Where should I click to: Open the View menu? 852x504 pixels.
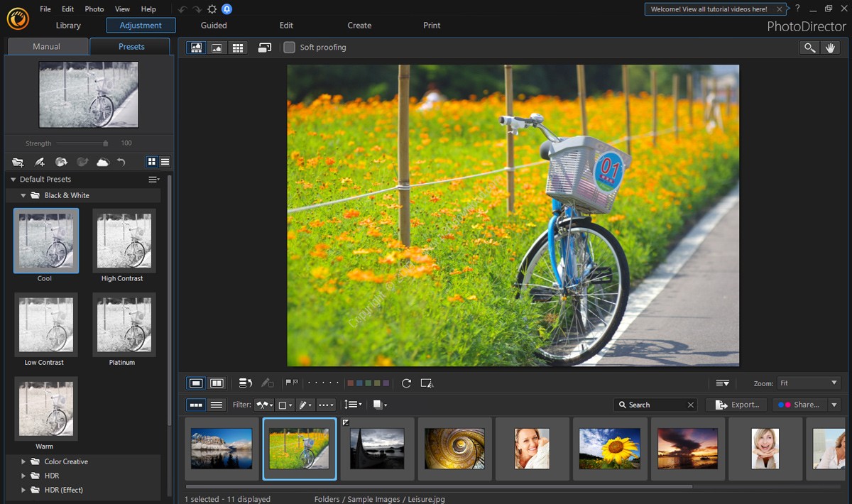pos(121,9)
